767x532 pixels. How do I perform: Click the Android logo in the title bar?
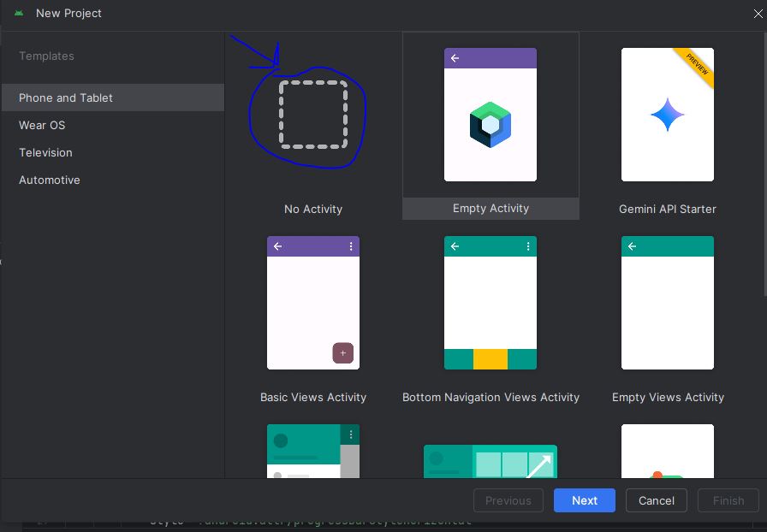tap(19, 14)
